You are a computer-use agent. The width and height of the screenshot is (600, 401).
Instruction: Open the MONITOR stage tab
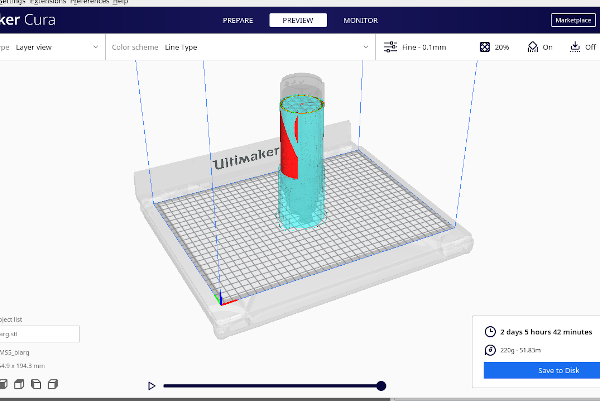[x=360, y=20]
